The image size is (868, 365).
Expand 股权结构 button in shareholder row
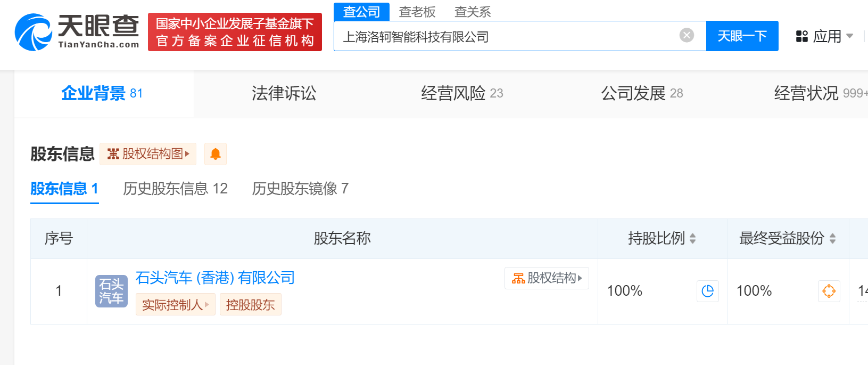[x=547, y=278]
